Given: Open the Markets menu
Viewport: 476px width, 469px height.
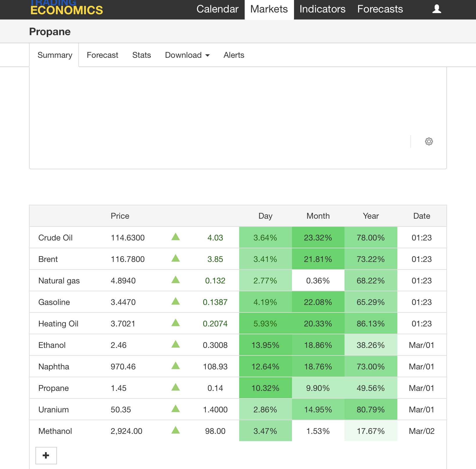Looking at the screenshot, I should (269, 9).
